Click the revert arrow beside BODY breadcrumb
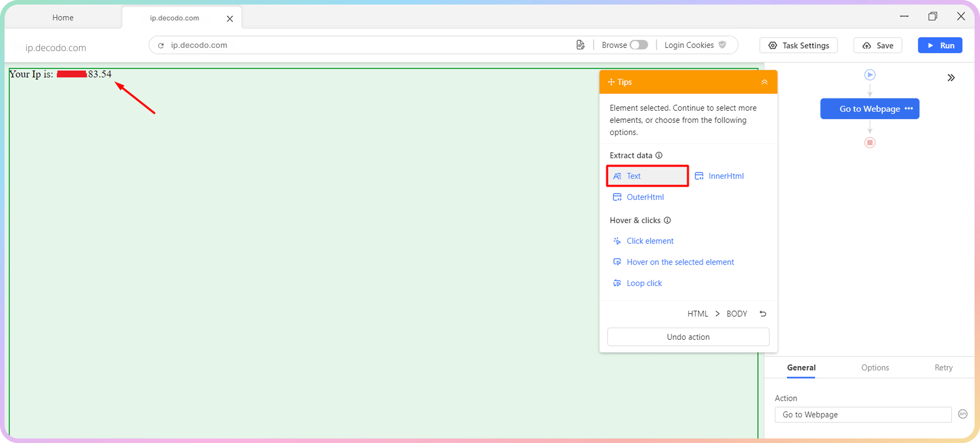Viewport: 980px width, 443px height. (763, 314)
